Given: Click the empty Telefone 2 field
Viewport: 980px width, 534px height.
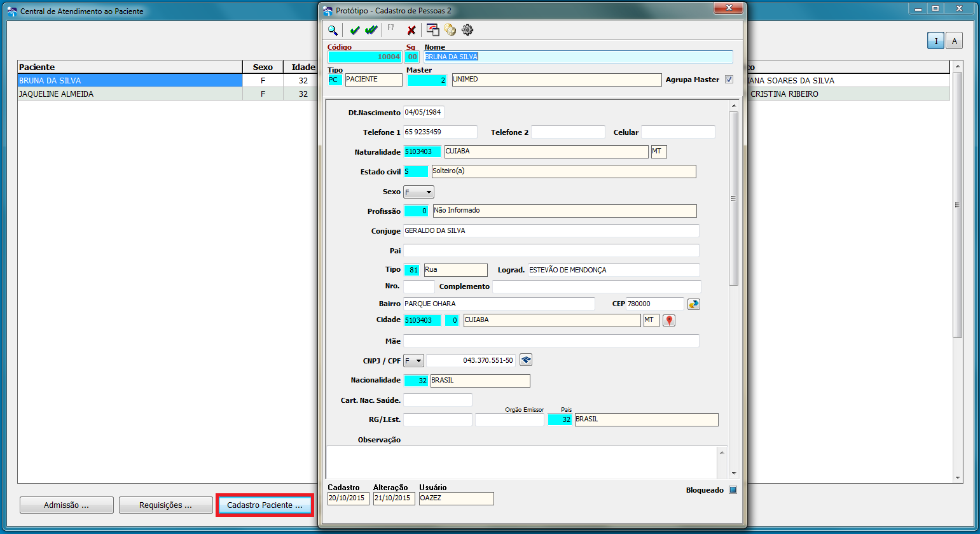Looking at the screenshot, I should click(568, 132).
